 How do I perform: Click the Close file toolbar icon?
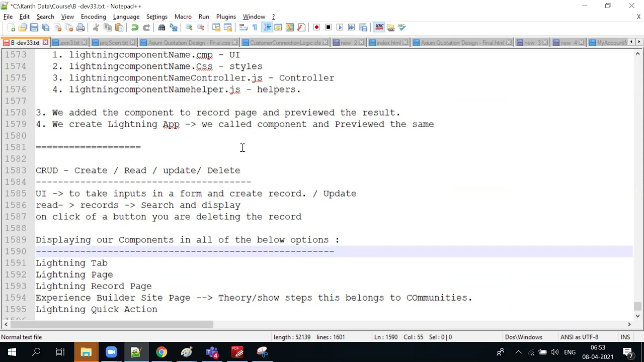coord(57,27)
